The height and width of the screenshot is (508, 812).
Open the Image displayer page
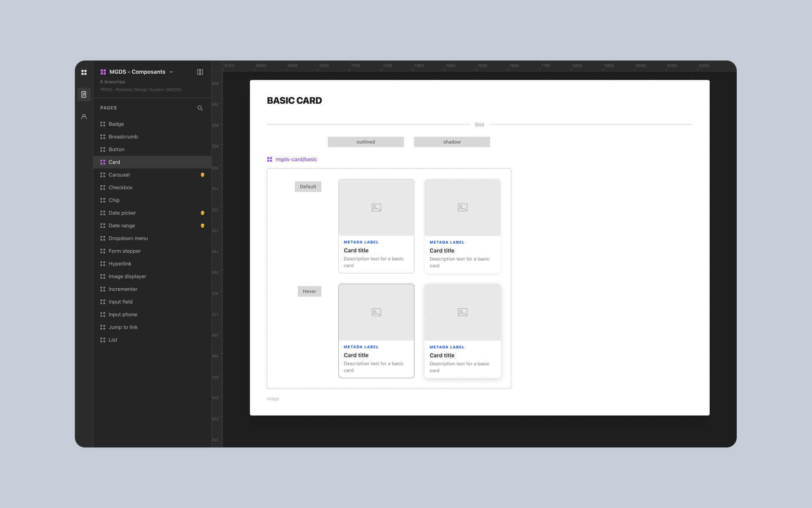tap(152, 276)
